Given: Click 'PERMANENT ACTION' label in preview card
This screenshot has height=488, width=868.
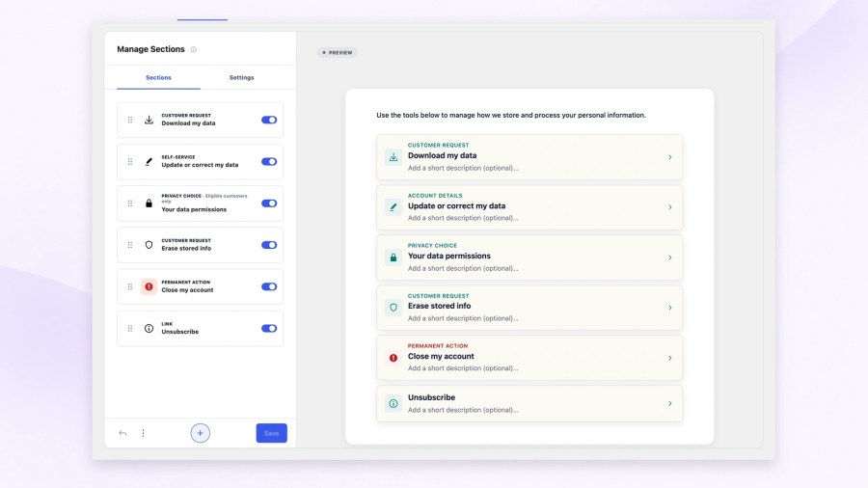Looking at the screenshot, I should tap(438, 346).
